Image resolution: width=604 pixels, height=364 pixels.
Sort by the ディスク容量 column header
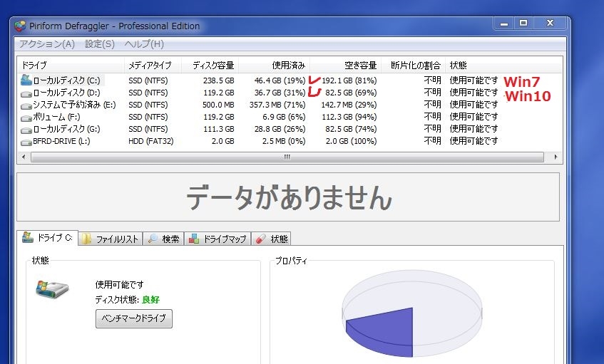[x=210, y=66]
